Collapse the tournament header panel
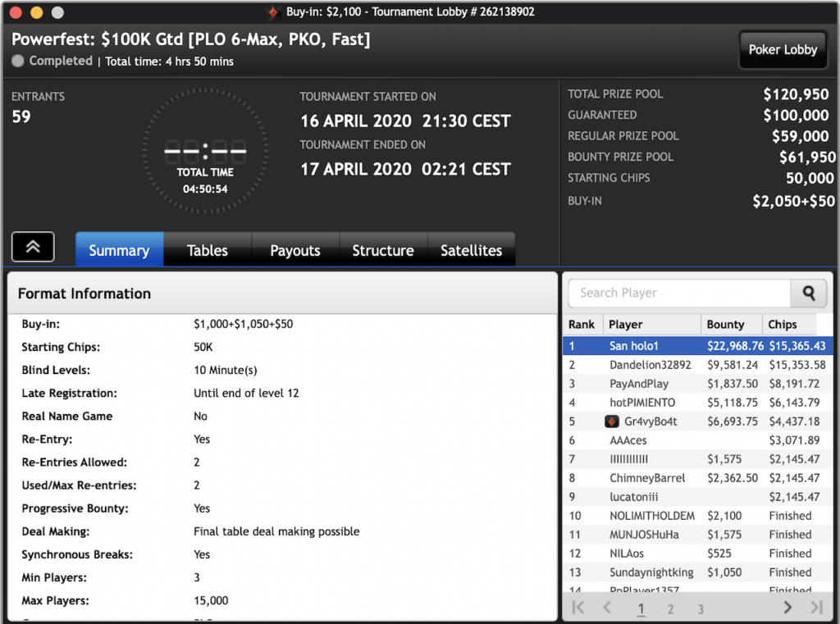 coord(33,247)
